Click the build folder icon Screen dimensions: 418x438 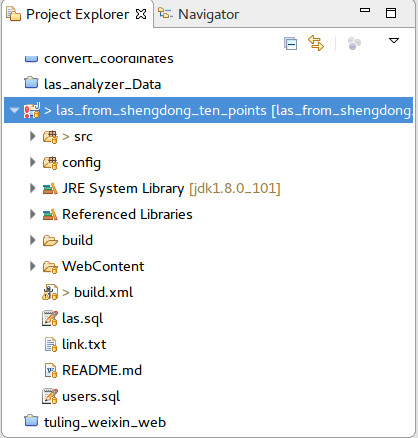(50, 240)
